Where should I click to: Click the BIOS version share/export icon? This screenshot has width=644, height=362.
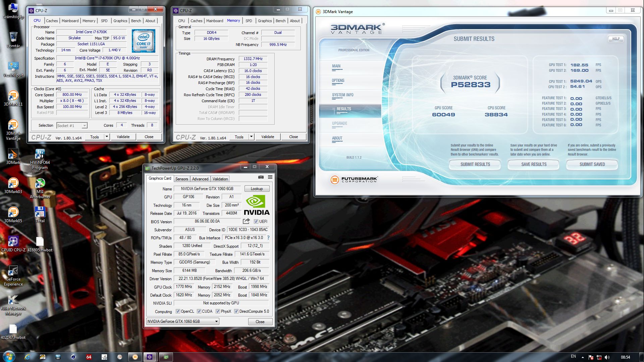(x=246, y=221)
